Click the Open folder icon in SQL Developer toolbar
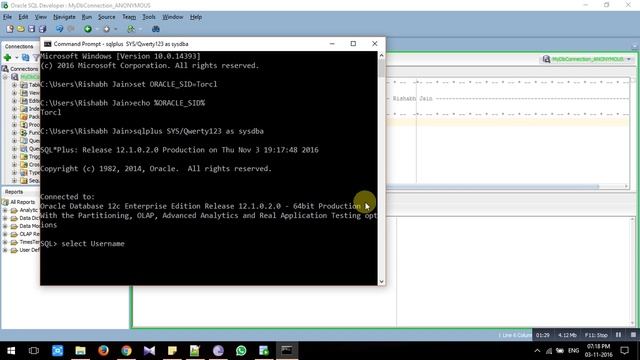640x360 pixels. coord(20,29)
